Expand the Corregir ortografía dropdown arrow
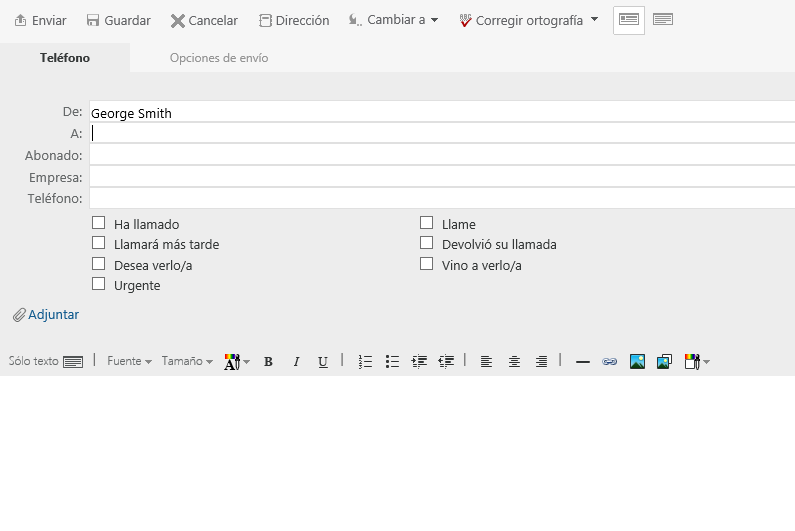Image resolution: width=795 pixels, height=531 pixels. coord(595,20)
